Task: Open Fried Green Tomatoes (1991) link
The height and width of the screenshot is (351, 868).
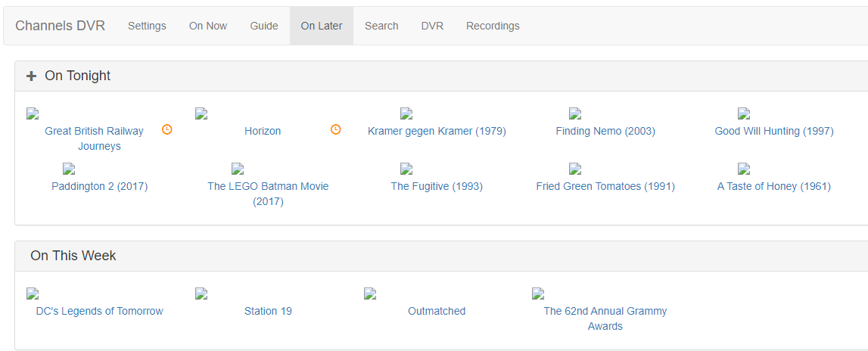Action: (605, 186)
